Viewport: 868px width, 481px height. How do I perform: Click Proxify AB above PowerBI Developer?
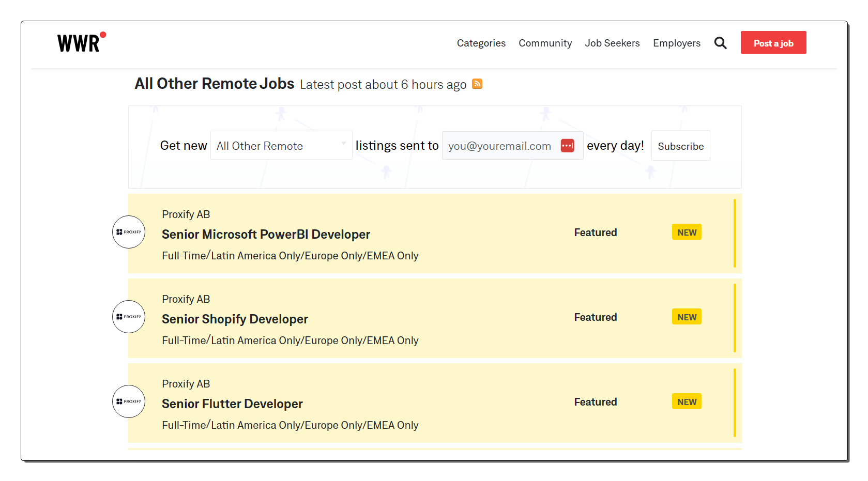tap(186, 214)
